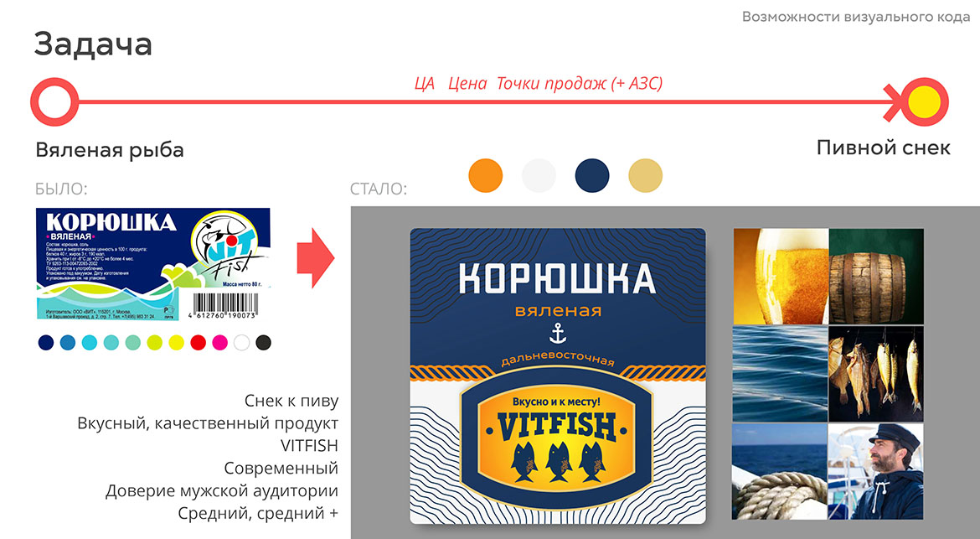This screenshot has height=539, width=980.
Task: Click the 'Задача' slide heading
Action: click(x=93, y=44)
